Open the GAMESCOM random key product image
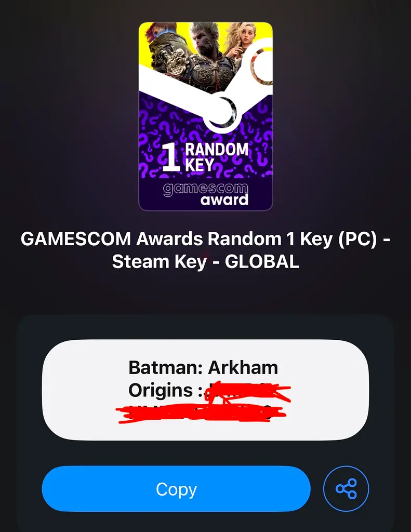Viewport: 411px width, 532px height. [x=206, y=116]
